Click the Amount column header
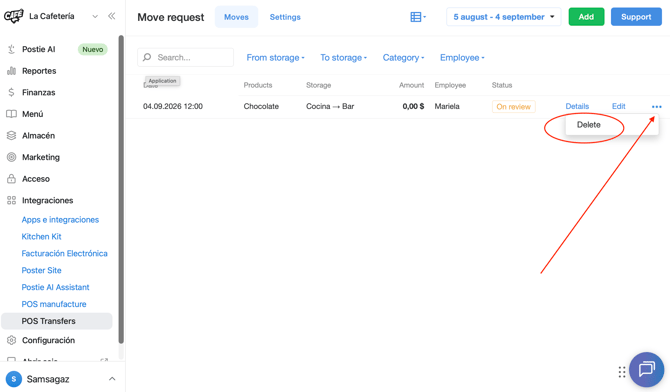The width and height of the screenshot is (670, 392). pos(411,85)
